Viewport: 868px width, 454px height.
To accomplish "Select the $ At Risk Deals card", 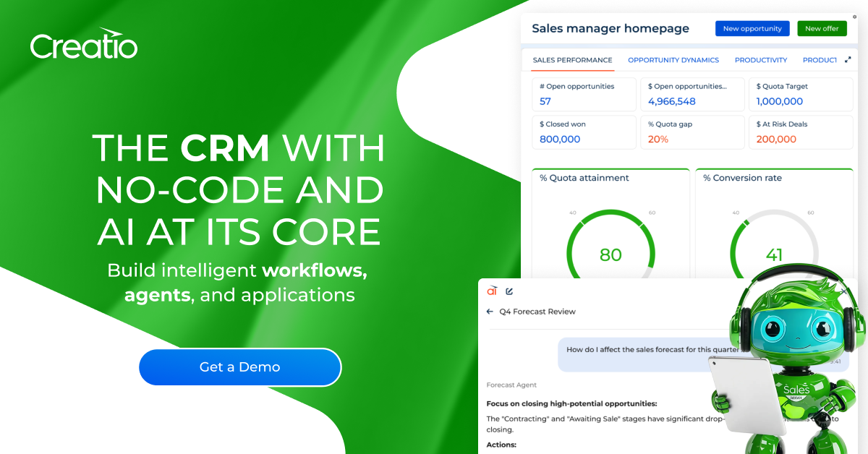I will pyautogui.click(x=801, y=132).
